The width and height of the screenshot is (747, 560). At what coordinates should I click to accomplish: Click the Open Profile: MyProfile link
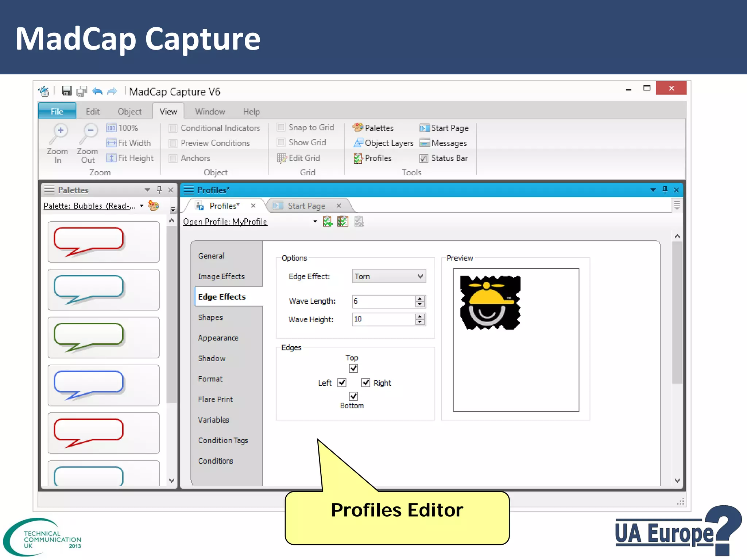point(225,222)
